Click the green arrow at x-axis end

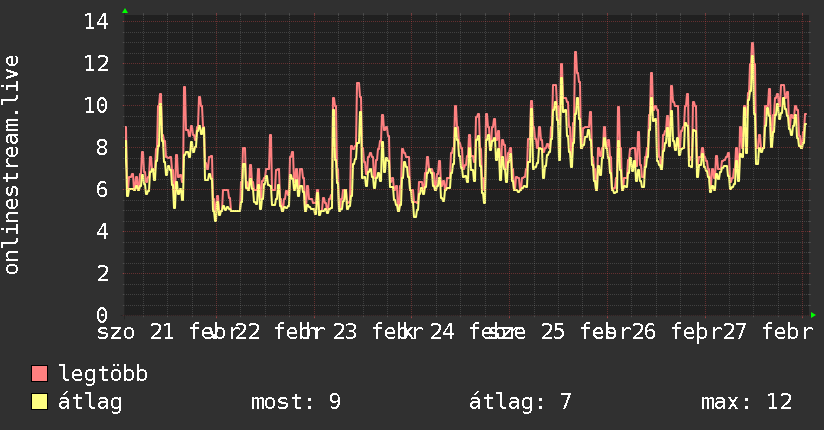click(813, 315)
